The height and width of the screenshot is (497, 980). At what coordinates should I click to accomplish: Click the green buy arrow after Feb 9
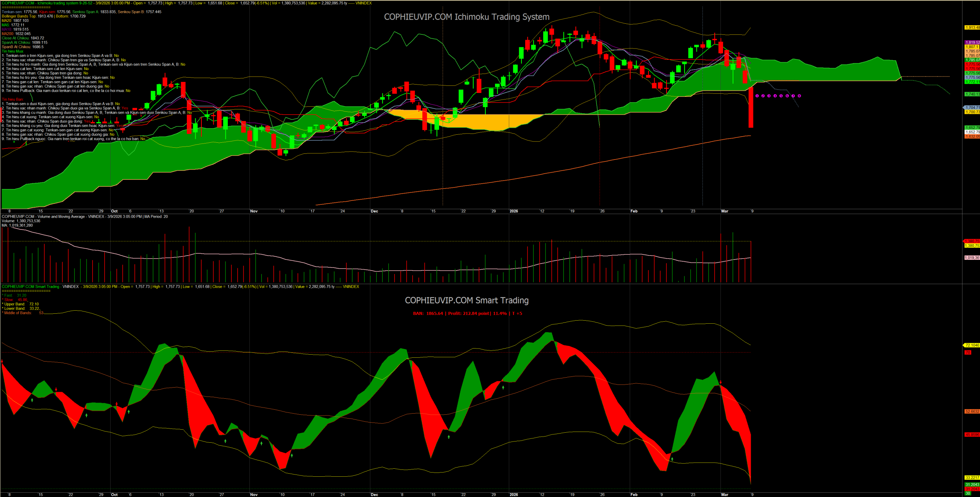coord(672,459)
